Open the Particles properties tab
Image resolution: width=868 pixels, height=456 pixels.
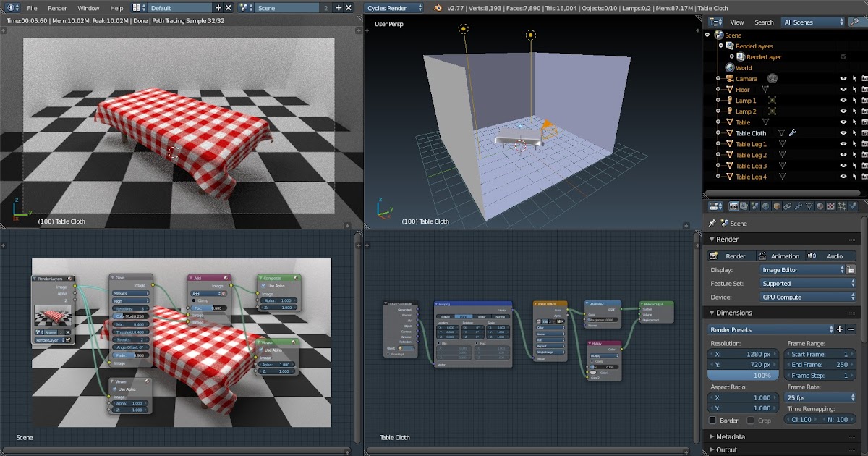(842, 206)
